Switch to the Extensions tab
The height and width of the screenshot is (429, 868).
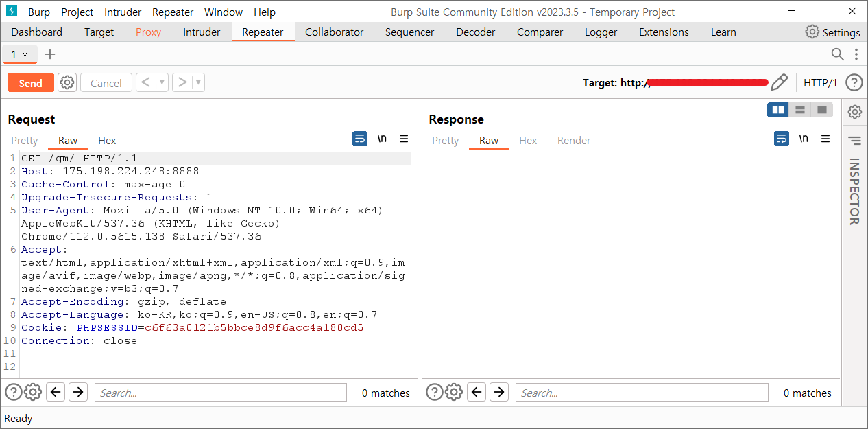tap(664, 32)
